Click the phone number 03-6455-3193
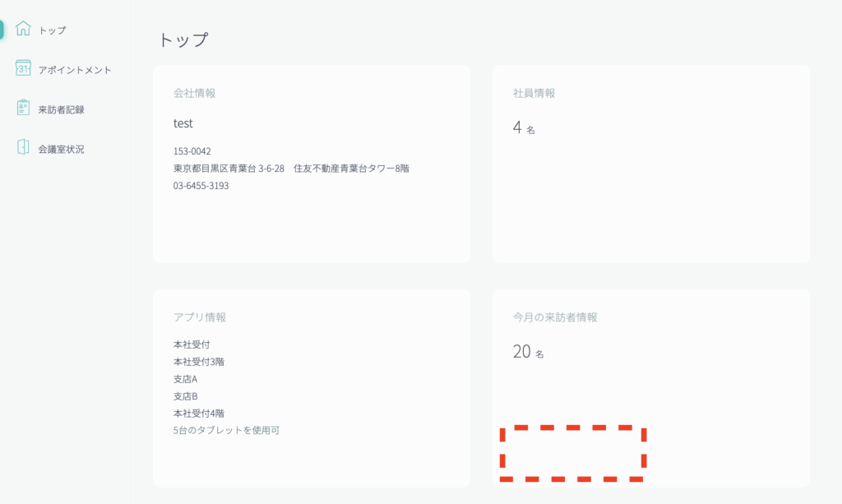 tap(201, 186)
